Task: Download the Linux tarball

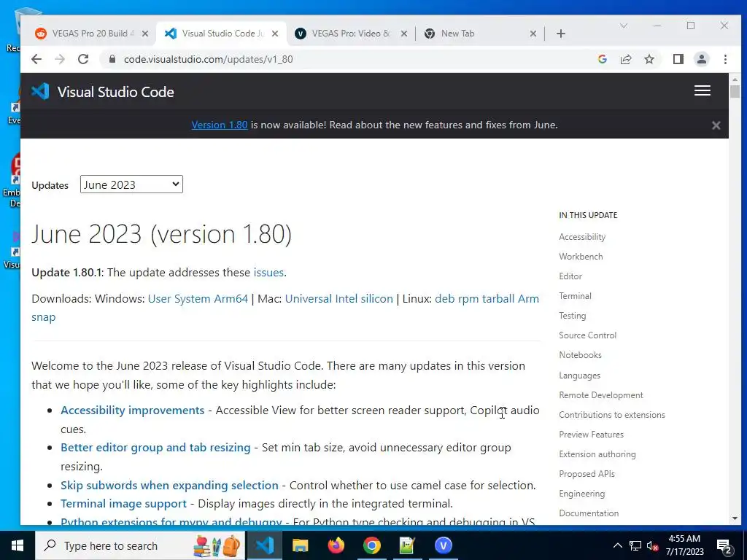Action: pyautogui.click(x=498, y=298)
